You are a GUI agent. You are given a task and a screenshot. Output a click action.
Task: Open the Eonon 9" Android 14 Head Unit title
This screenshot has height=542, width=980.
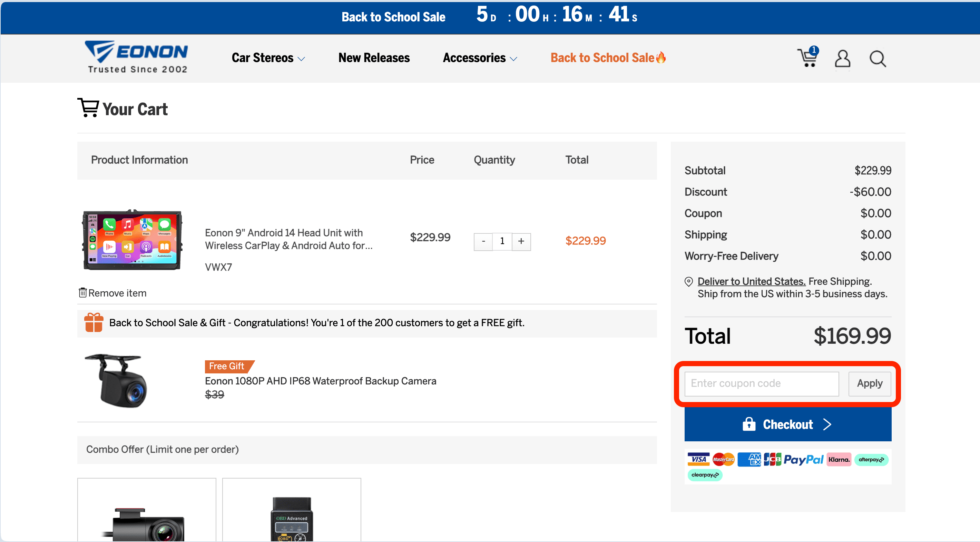[x=289, y=239]
